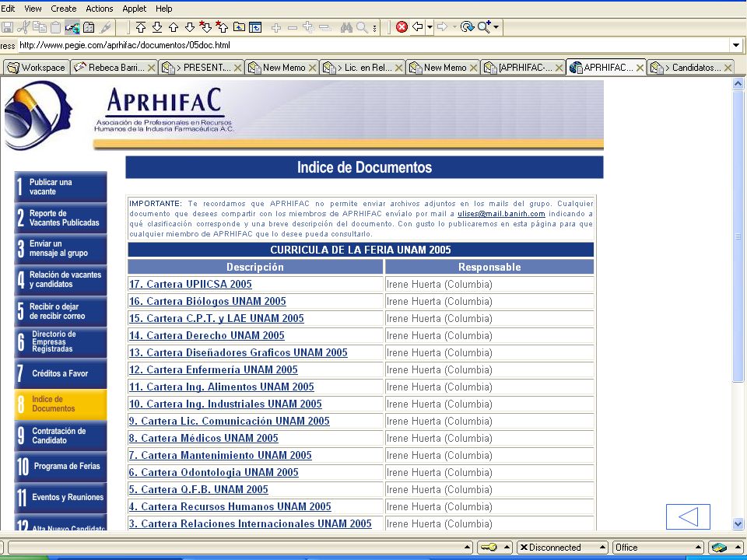Click the next unread red-star down arrow
The image size is (747, 560).
click(x=205, y=27)
